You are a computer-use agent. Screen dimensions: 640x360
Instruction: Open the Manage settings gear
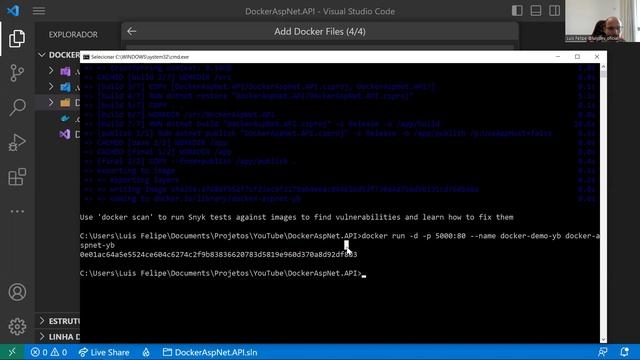point(17,327)
